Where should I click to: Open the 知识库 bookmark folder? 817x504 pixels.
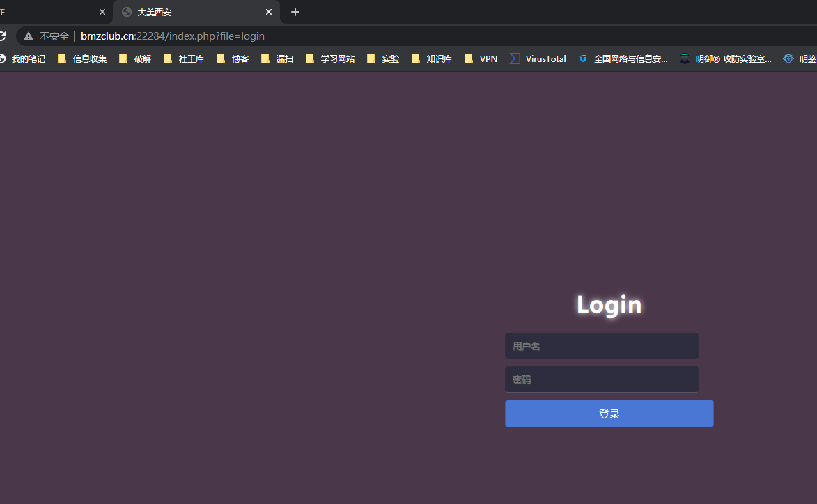click(431, 59)
